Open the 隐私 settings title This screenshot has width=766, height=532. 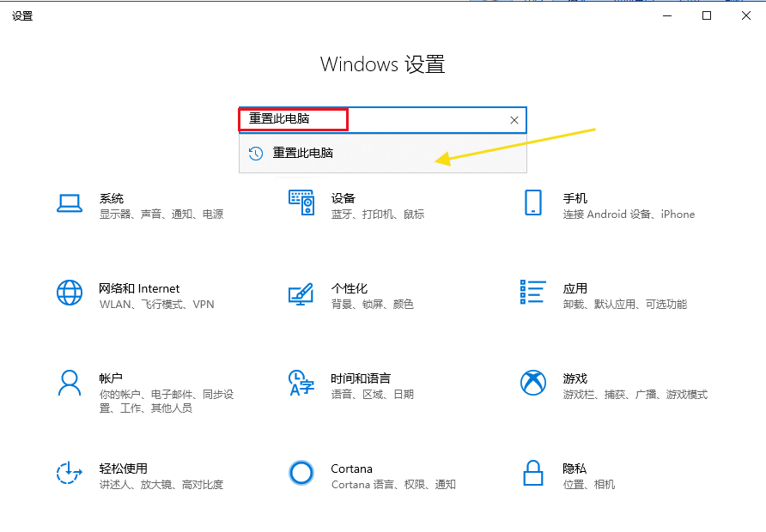(574, 469)
